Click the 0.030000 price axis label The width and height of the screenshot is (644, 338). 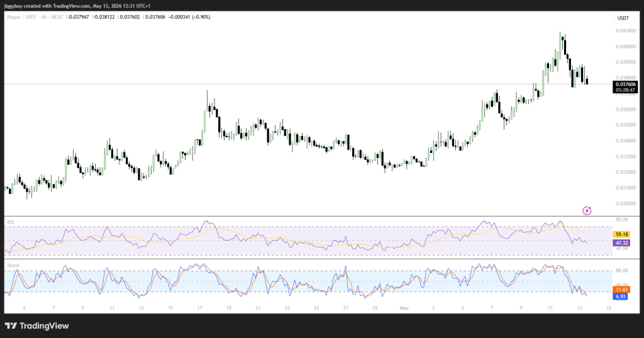click(x=626, y=203)
